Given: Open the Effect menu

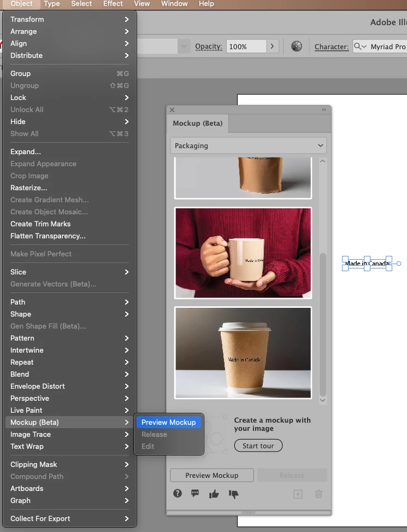Looking at the screenshot, I should (x=113, y=4).
